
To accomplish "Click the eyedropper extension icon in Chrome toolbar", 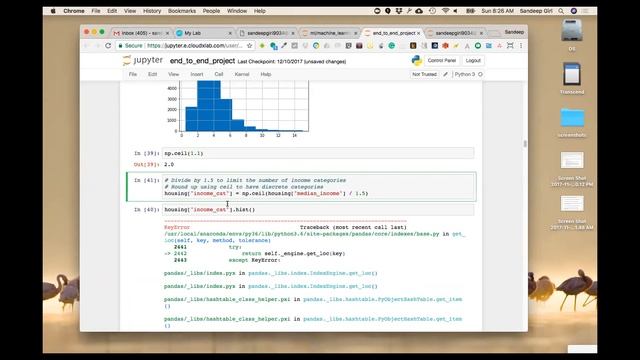I will click(284, 46).
